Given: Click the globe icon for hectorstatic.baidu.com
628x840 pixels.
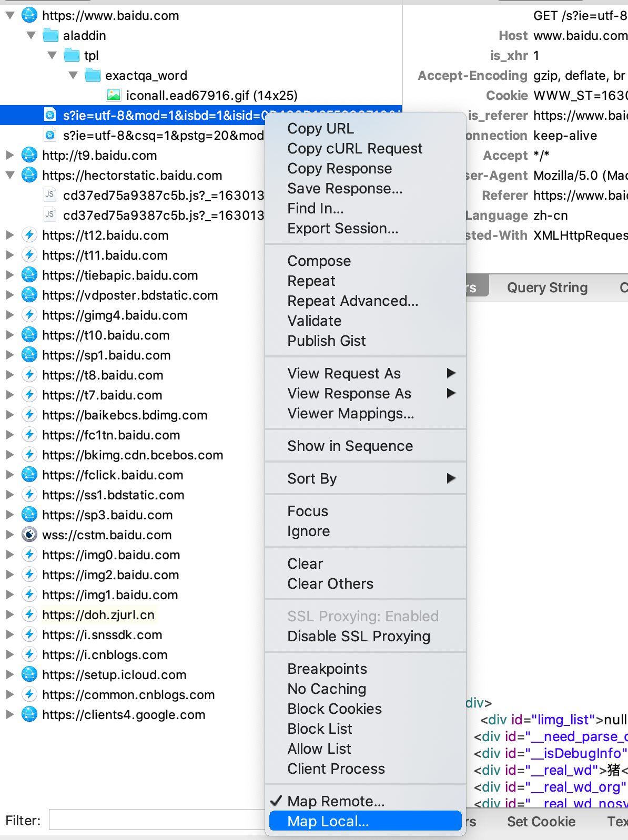Looking at the screenshot, I should pos(29,175).
